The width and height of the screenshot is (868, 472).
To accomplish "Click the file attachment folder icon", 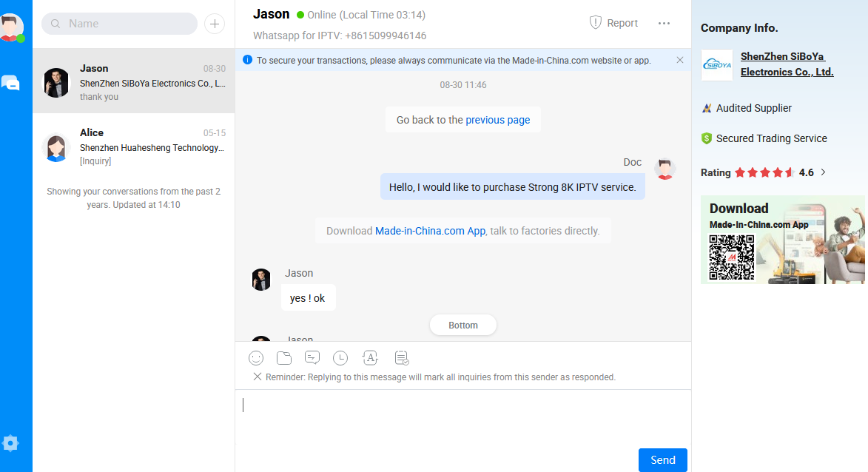I will click(284, 358).
